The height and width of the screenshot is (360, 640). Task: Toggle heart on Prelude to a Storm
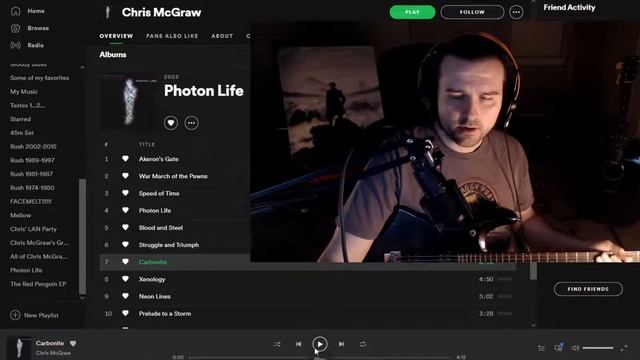(x=125, y=313)
